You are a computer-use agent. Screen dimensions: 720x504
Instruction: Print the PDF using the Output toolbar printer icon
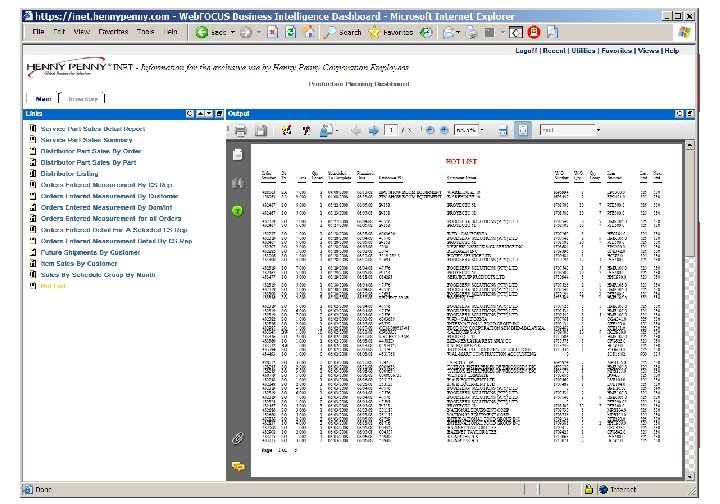[240, 130]
